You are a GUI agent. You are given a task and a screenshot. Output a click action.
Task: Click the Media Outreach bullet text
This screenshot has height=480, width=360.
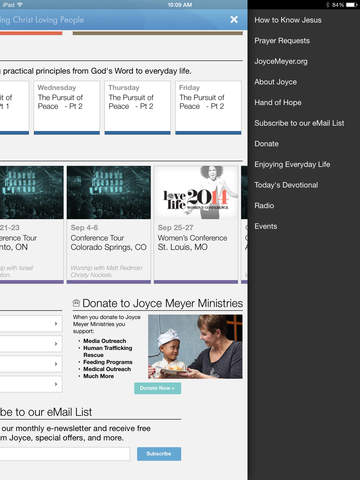click(105, 341)
